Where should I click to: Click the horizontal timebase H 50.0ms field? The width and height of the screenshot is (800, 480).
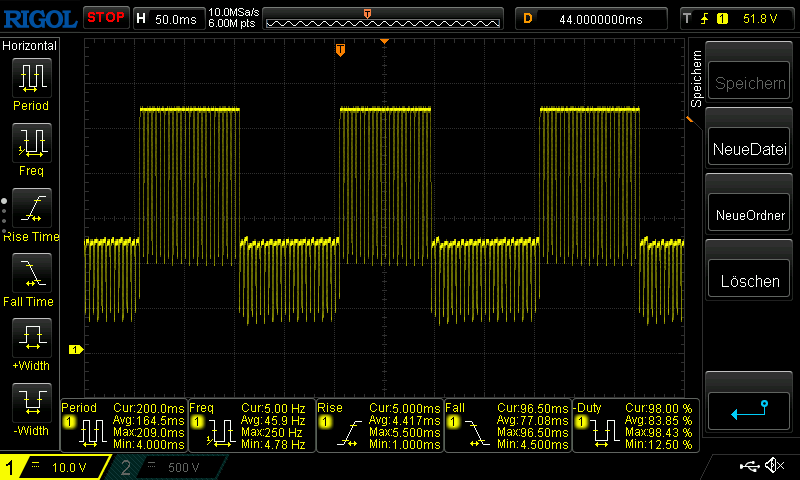168,19
